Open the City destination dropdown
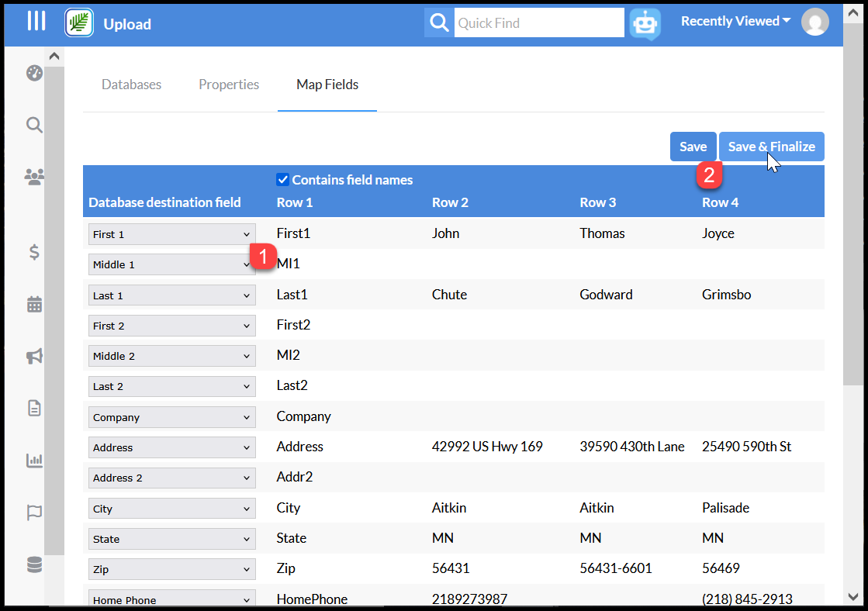Image resolution: width=868 pixels, height=611 pixels. click(x=172, y=509)
